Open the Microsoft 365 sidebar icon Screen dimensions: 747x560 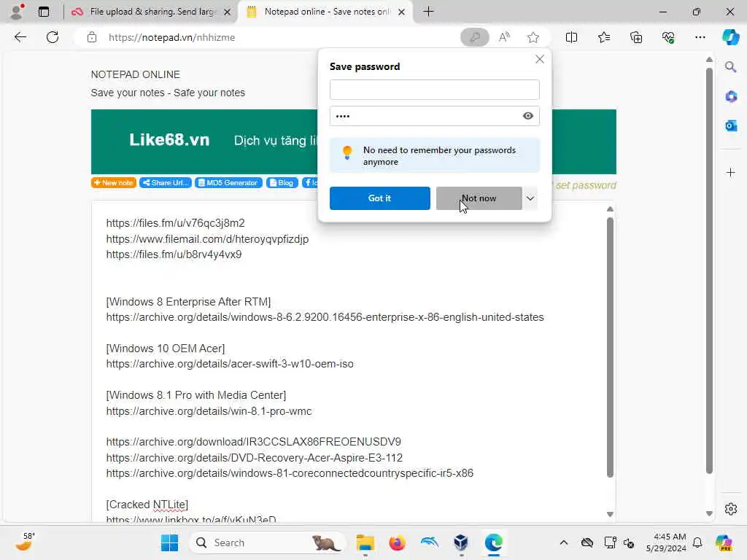click(730, 97)
